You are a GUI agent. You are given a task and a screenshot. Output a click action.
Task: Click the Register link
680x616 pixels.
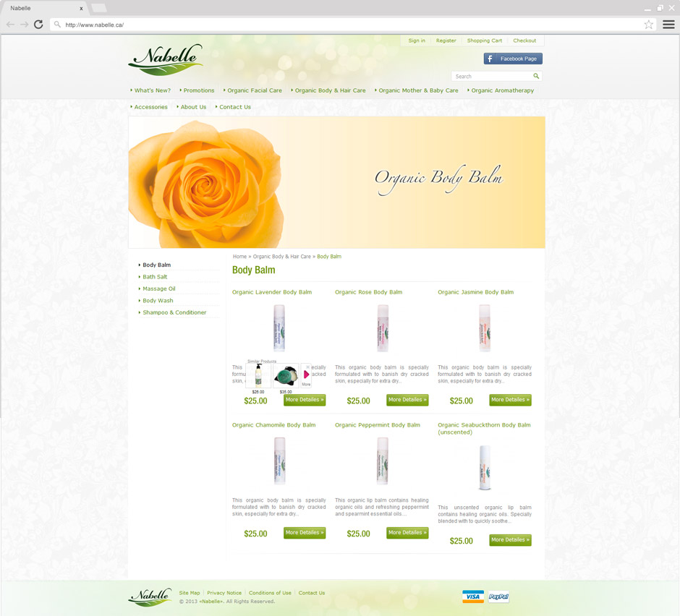point(446,40)
